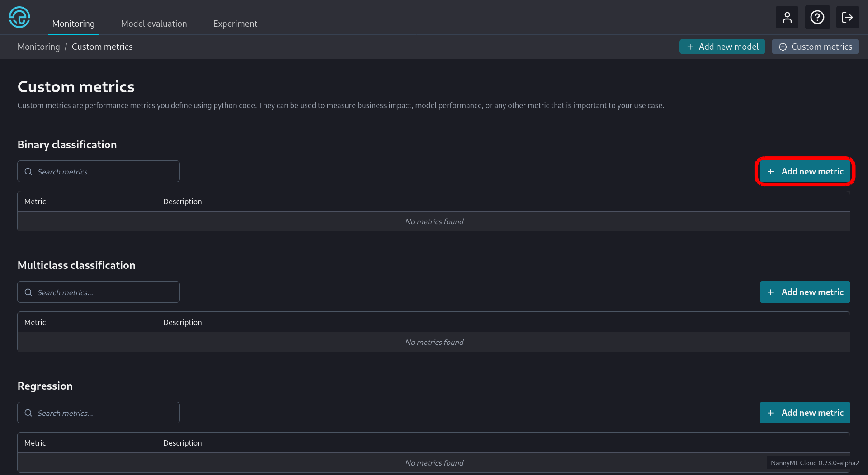Click the logout icon

847,18
